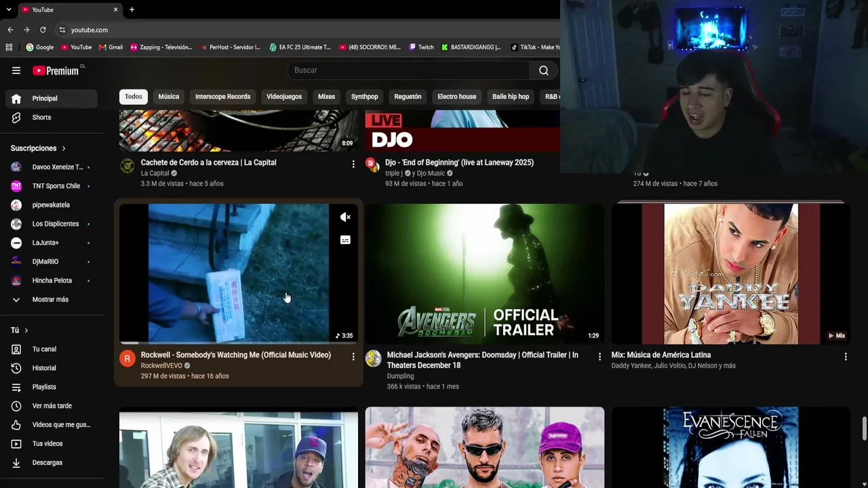This screenshot has width=868, height=488.
Task: Open the Djo End of Beginning video title
Action: (x=460, y=163)
